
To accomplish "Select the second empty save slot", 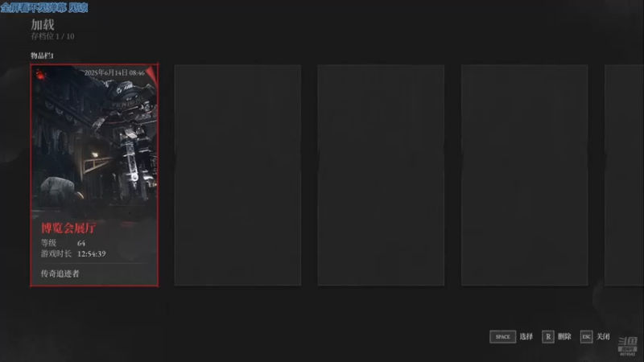I will coord(237,175).
